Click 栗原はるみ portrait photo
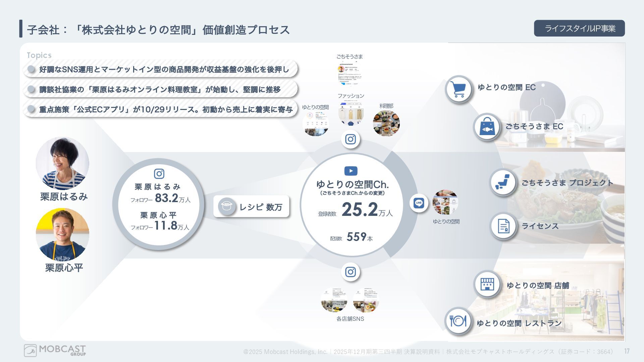 click(x=62, y=163)
